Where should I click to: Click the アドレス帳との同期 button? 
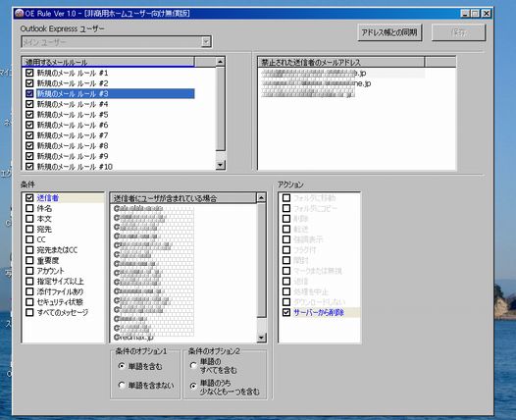[x=389, y=32]
